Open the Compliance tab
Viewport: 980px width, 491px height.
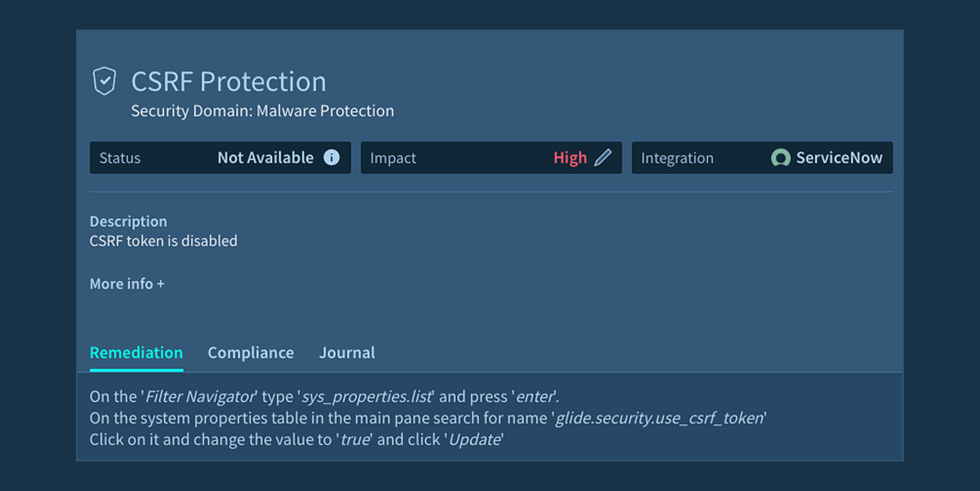[x=251, y=353]
